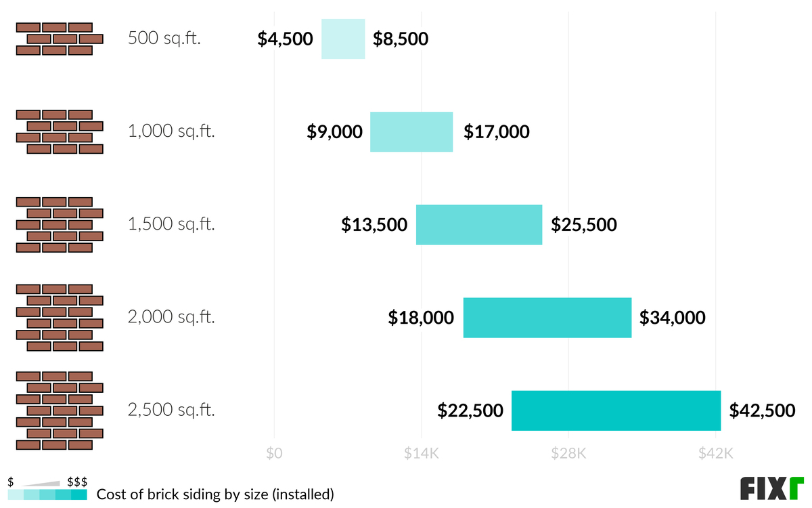
Task: Click the $42,500 maximum price label
Action: pos(762,410)
